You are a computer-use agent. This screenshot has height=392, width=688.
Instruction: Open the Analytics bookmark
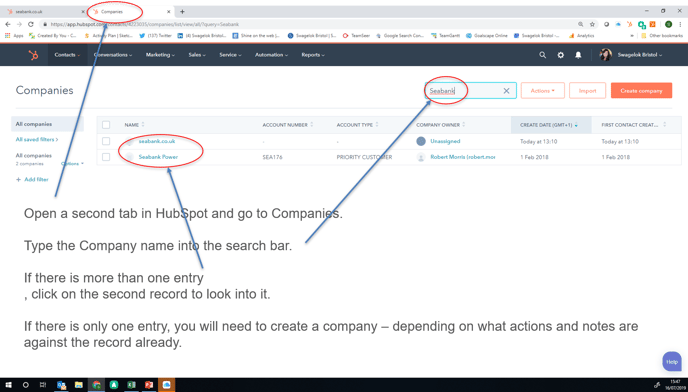(581, 36)
